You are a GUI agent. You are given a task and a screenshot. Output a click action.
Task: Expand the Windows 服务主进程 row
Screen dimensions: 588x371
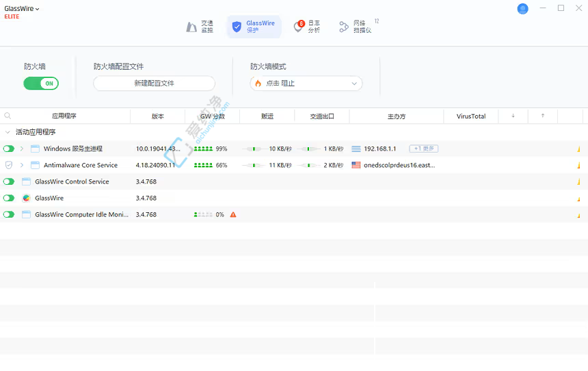22,149
